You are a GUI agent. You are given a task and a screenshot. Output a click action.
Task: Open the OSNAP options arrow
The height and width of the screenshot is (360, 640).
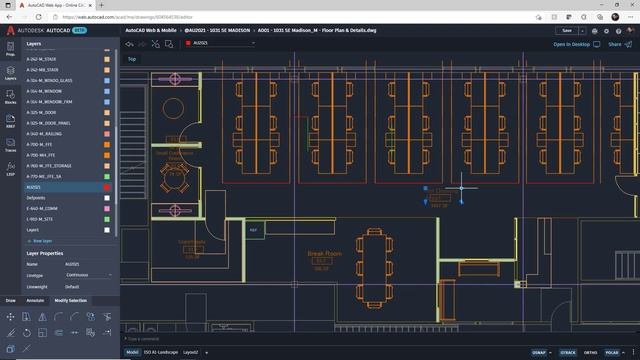pos(550,353)
